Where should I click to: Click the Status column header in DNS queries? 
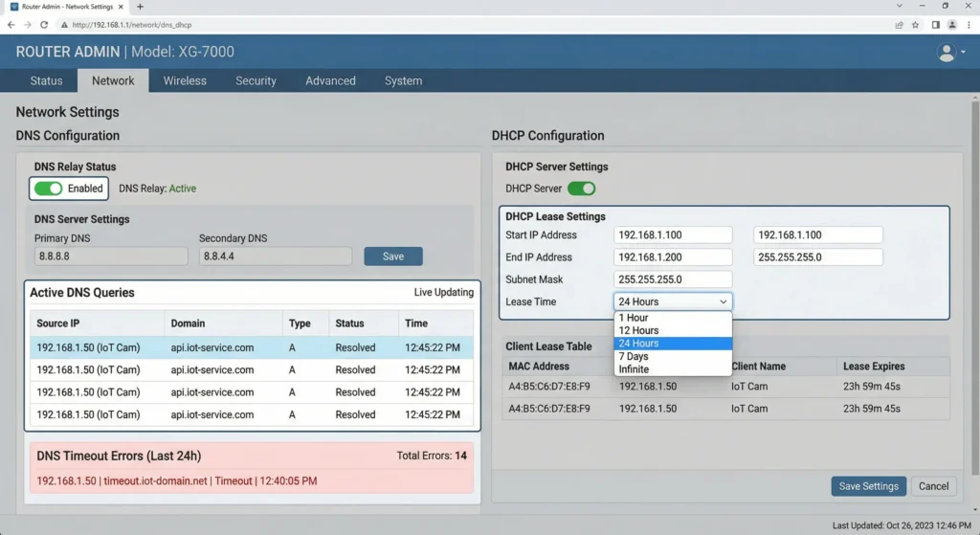(x=363, y=323)
